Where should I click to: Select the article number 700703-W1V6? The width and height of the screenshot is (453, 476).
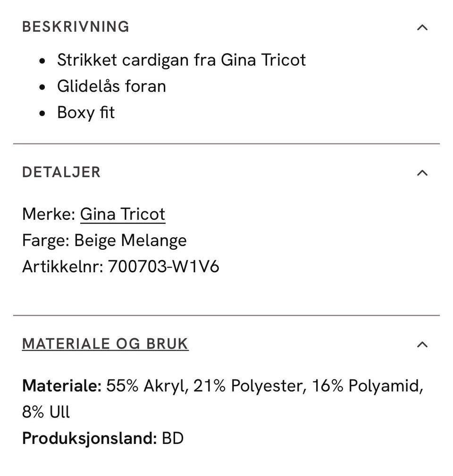pos(164,266)
